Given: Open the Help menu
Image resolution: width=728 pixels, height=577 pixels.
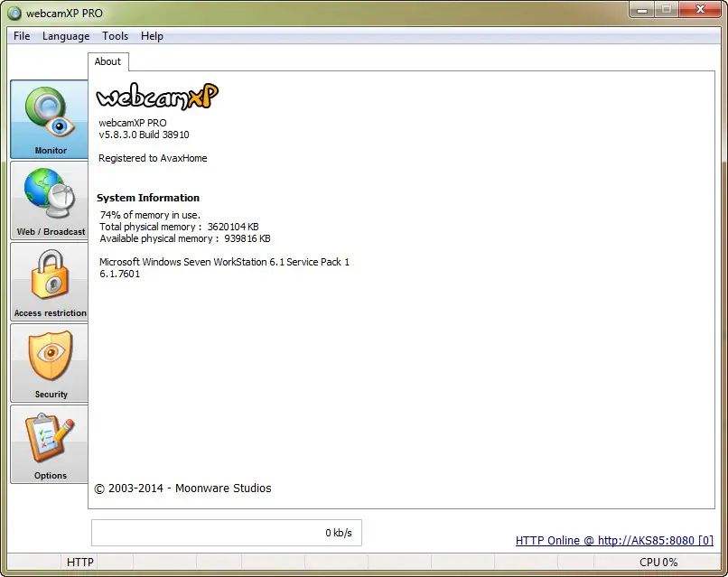Looking at the screenshot, I should pyautogui.click(x=152, y=36).
